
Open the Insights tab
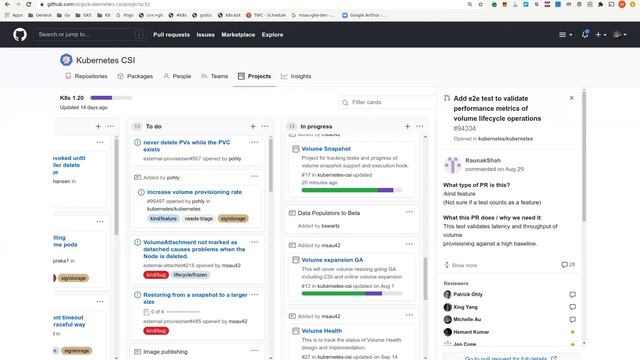pyautogui.click(x=296, y=76)
